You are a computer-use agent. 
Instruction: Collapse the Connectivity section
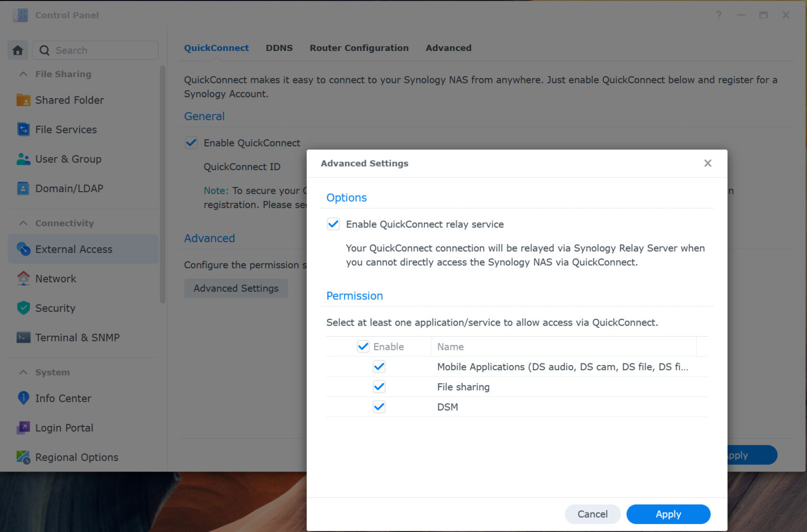22,223
